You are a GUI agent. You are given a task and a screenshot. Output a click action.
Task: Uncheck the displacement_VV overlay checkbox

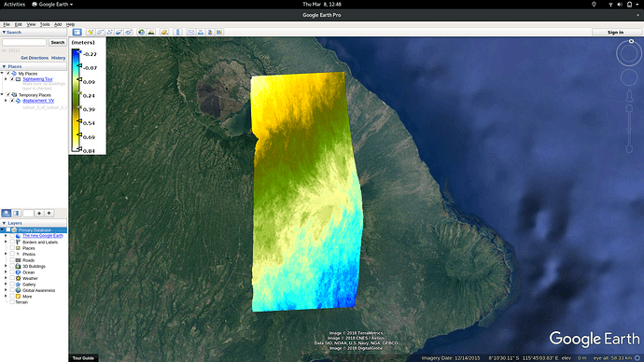(12, 101)
